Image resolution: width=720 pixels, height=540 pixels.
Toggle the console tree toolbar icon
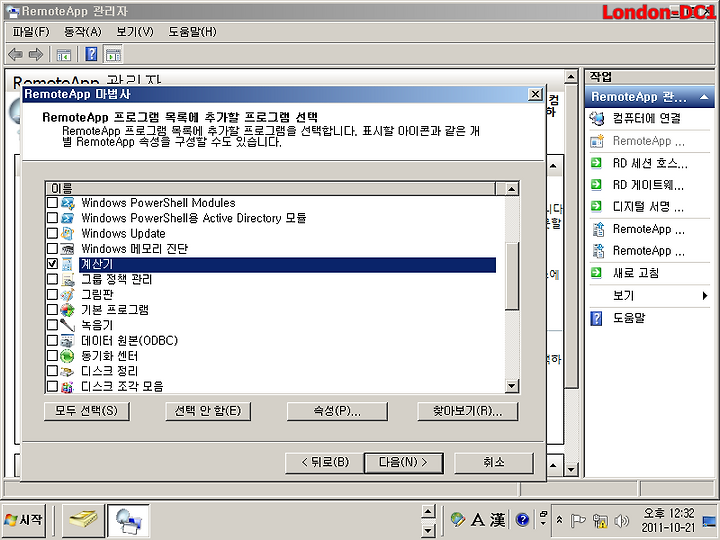coord(63,55)
